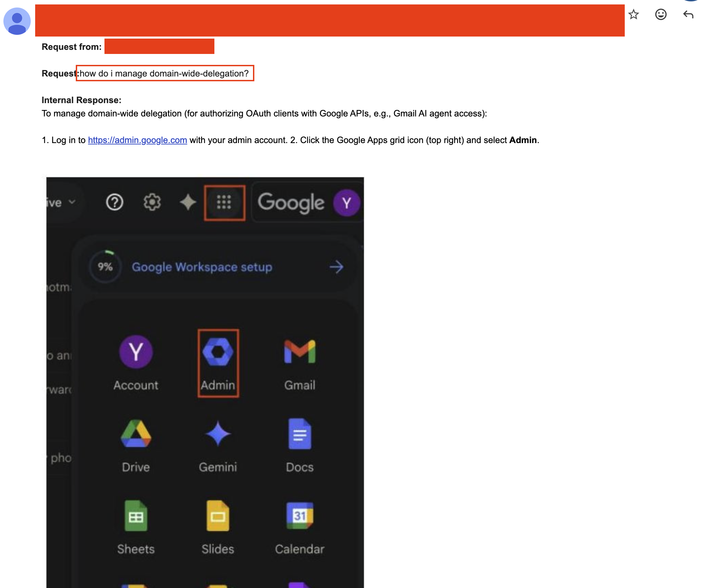706x588 pixels.
Task: Select the Admin app icon
Action: click(x=218, y=352)
